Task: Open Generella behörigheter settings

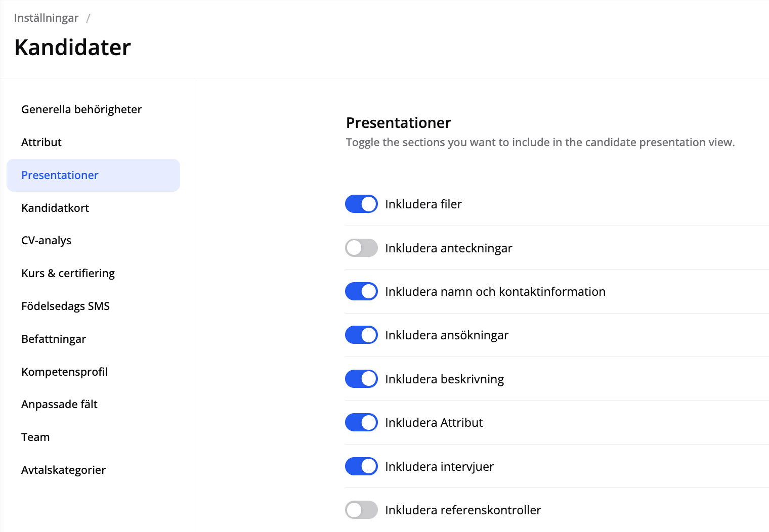Action: click(81, 109)
